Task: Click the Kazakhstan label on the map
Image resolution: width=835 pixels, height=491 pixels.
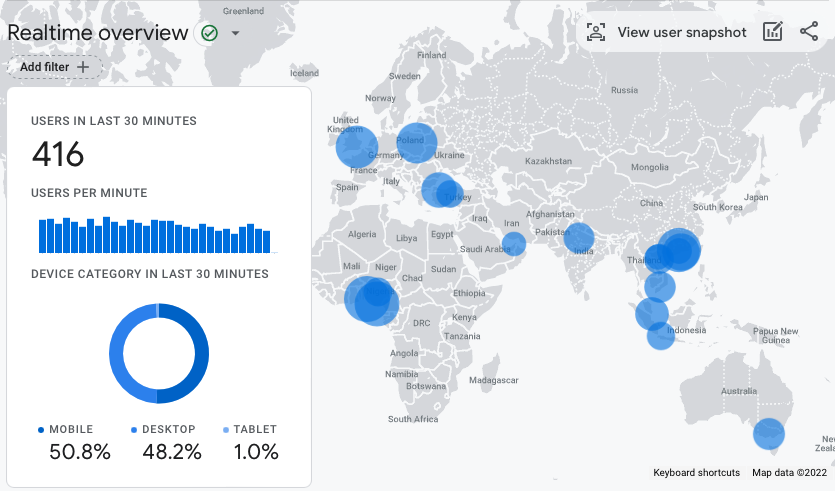Action: click(548, 161)
